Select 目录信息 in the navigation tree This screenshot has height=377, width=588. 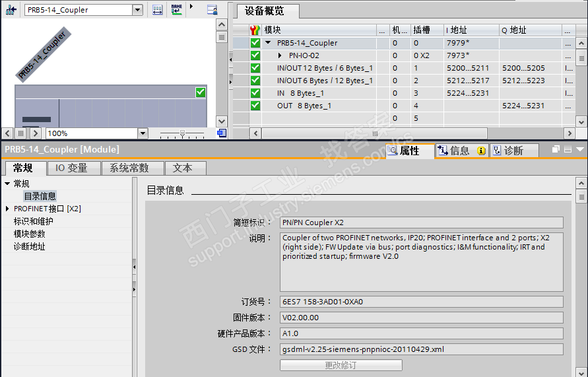click(40, 196)
